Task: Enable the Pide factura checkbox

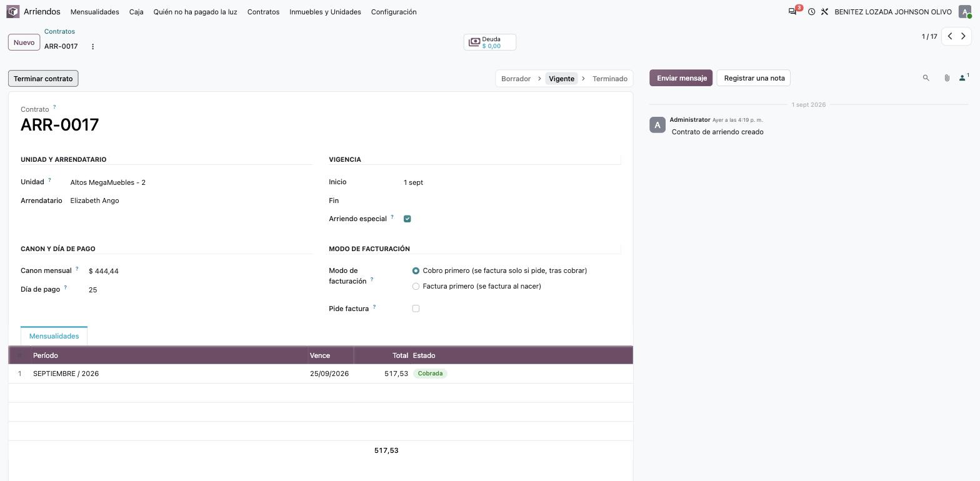Action: tap(416, 309)
